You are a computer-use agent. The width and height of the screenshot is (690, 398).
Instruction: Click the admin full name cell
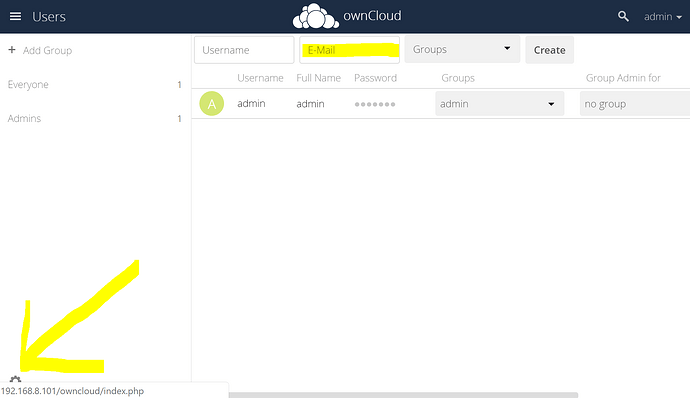pyautogui.click(x=310, y=104)
